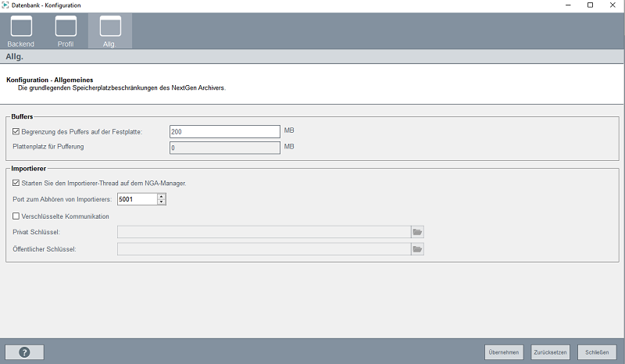This screenshot has width=625, height=364.
Task: Open the Profil configuration section
Action: [66, 30]
